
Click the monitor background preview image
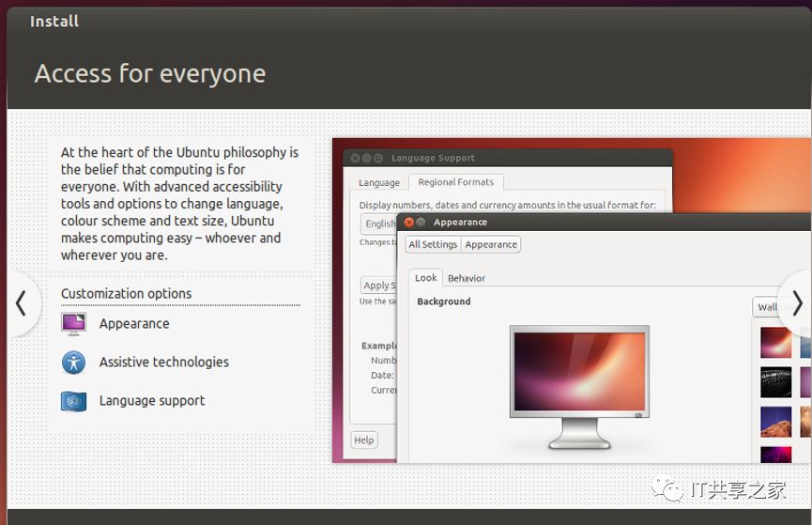click(x=579, y=372)
